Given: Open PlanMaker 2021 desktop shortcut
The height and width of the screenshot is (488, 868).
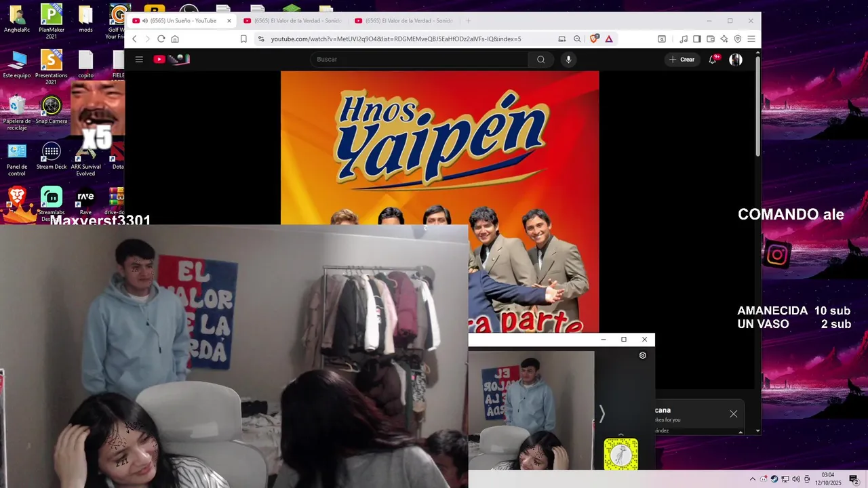Looking at the screenshot, I should 52,20.
